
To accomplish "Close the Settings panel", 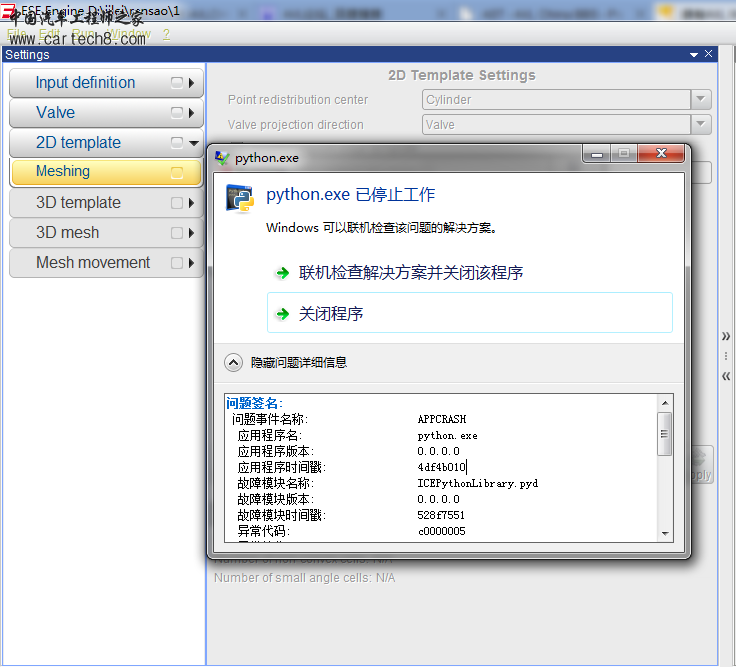I will pyautogui.click(x=708, y=54).
